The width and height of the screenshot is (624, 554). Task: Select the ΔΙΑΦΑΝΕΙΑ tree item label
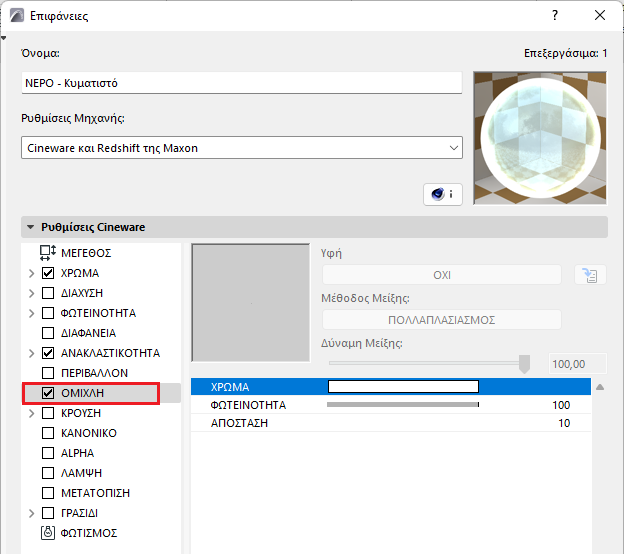click(x=88, y=333)
